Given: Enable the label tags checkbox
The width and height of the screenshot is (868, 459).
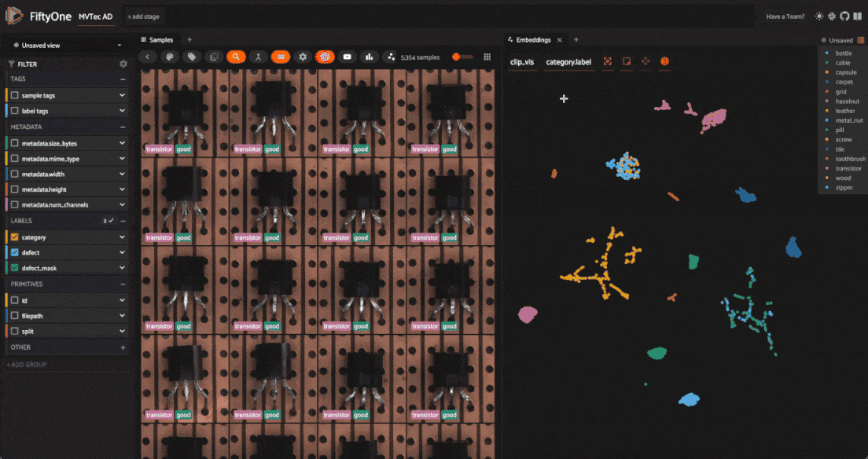Looking at the screenshot, I should pyautogui.click(x=15, y=111).
